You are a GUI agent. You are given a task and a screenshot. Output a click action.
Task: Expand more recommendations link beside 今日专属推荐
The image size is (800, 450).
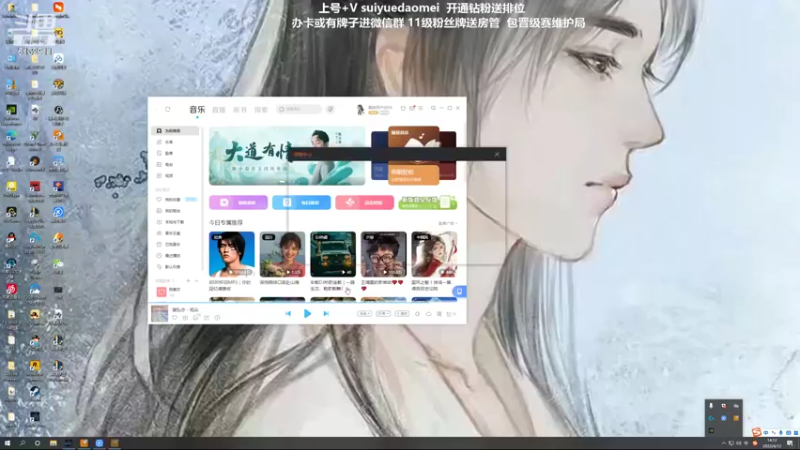(447, 223)
